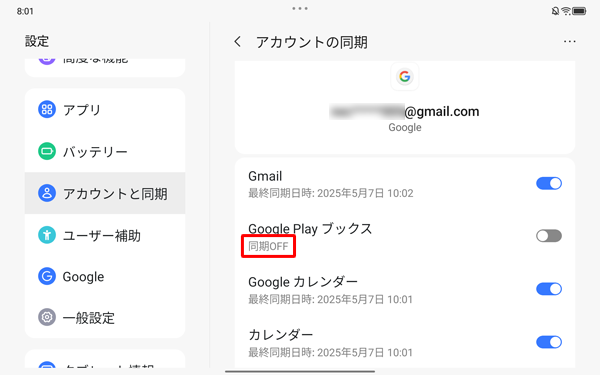Tap the 一般設定 gear icon
600x375 pixels.
(47, 317)
